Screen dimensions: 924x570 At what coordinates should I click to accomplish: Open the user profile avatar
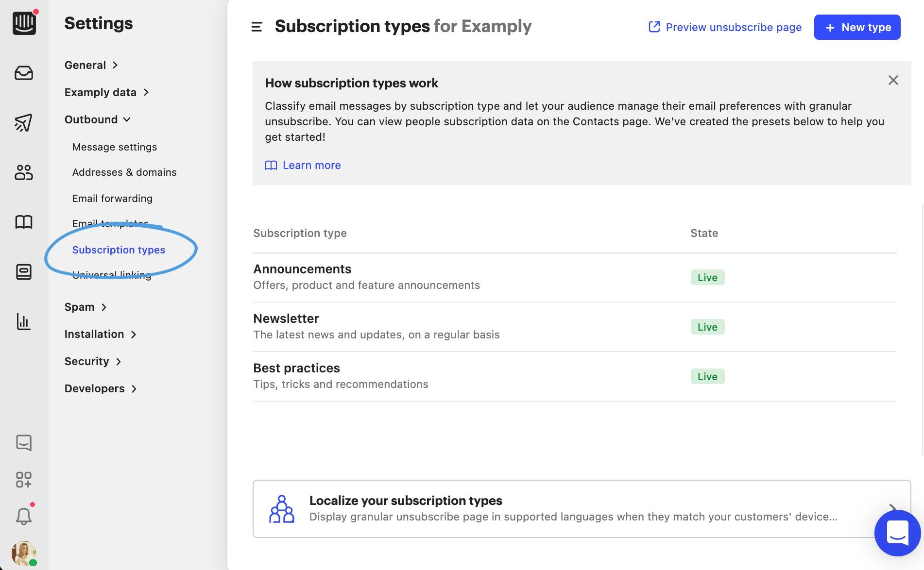coord(24,553)
